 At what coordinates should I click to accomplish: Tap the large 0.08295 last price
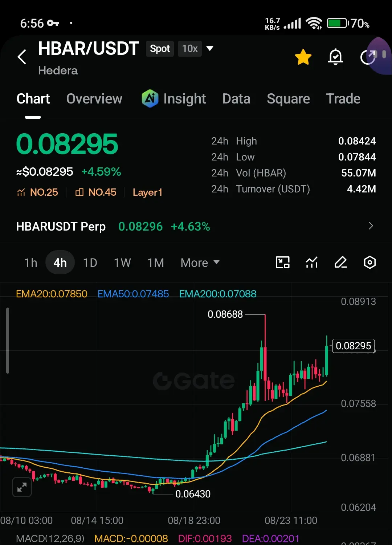[67, 144]
